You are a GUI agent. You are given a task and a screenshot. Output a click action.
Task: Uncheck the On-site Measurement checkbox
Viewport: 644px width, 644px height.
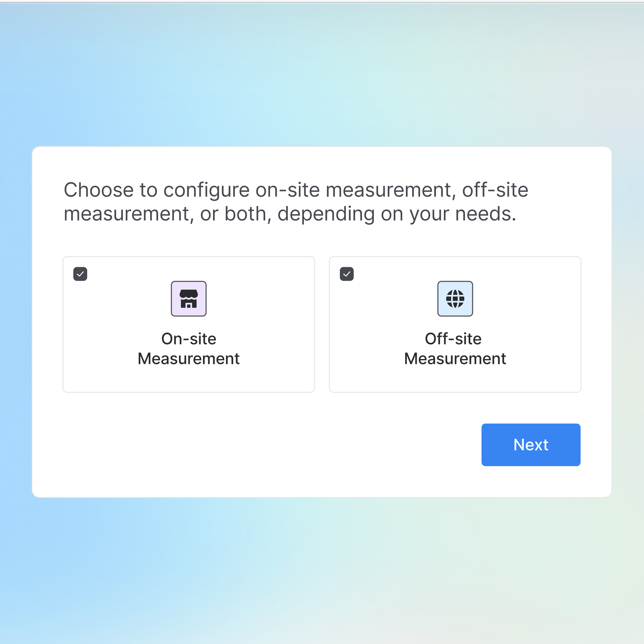pyautogui.click(x=80, y=274)
